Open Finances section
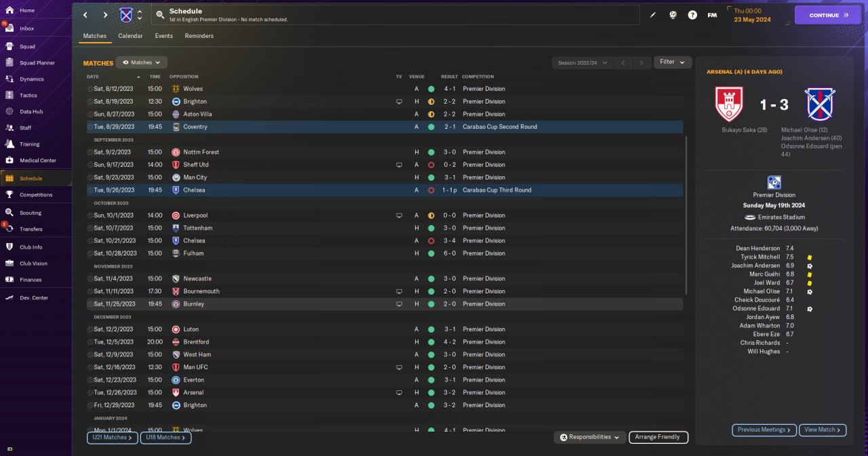 (x=31, y=280)
